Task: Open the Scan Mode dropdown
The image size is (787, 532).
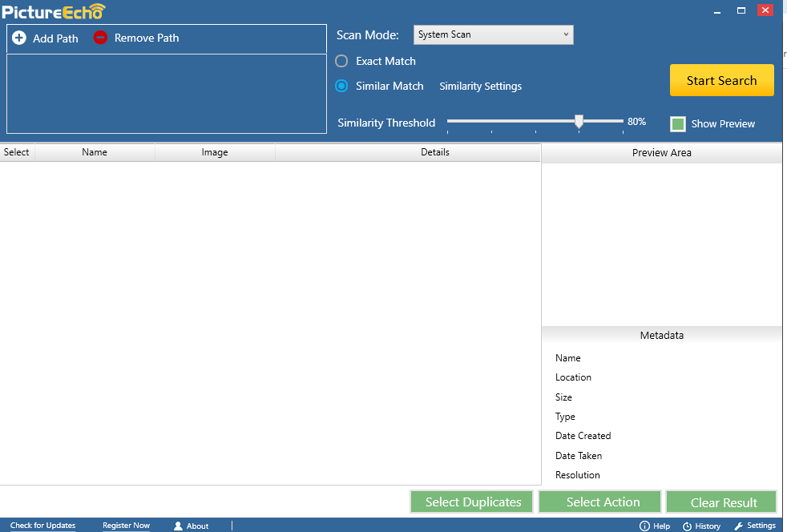Action: coord(494,34)
